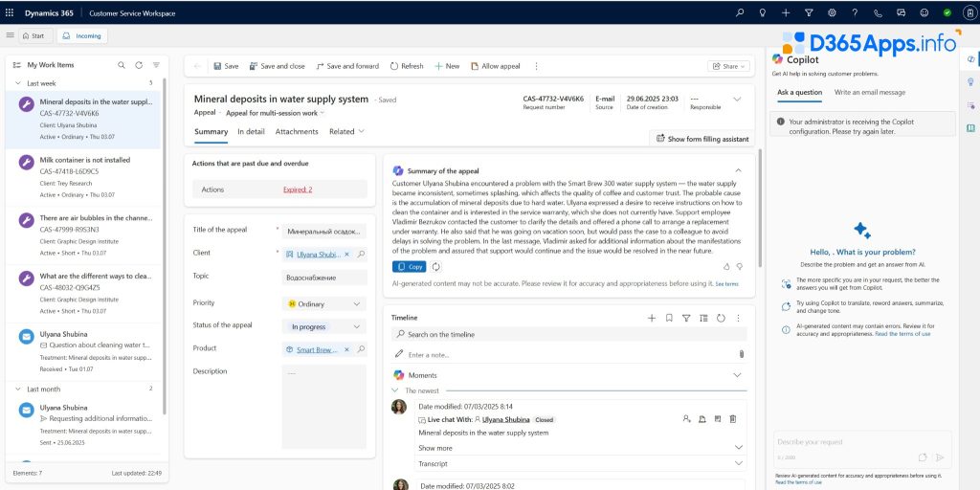
Task: Click Save and forward
Action: click(x=346, y=66)
